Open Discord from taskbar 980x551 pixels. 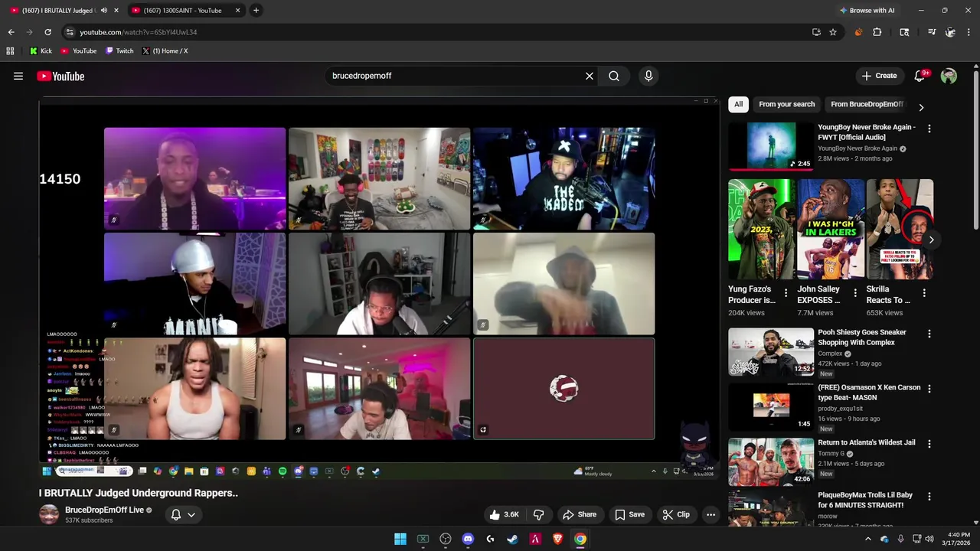[468, 539]
